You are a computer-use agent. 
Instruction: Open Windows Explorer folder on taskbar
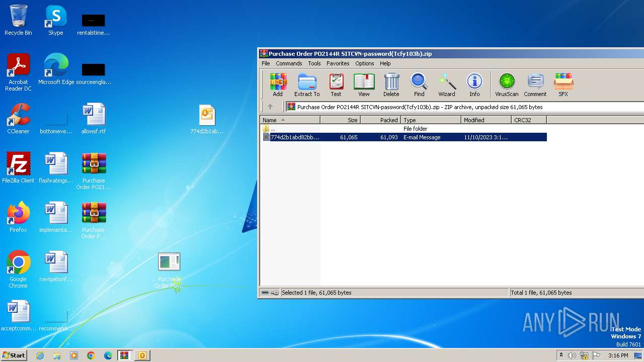pos(57,355)
